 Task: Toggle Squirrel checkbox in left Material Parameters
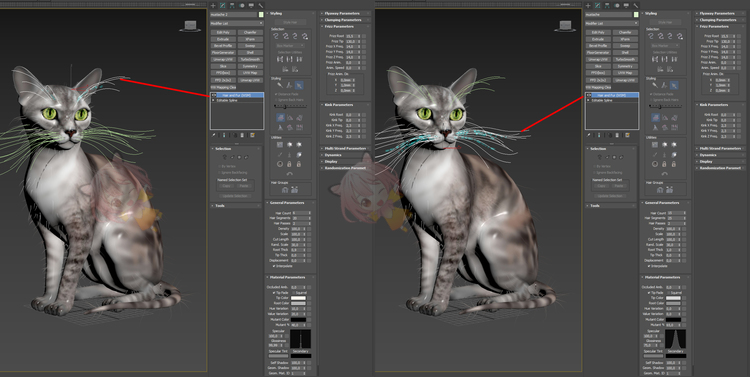293,292
